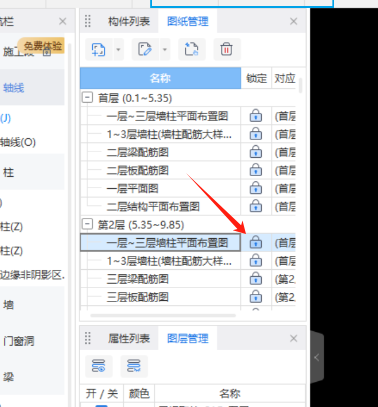Click the 颜色 column header in layer table

pyautogui.click(x=139, y=394)
